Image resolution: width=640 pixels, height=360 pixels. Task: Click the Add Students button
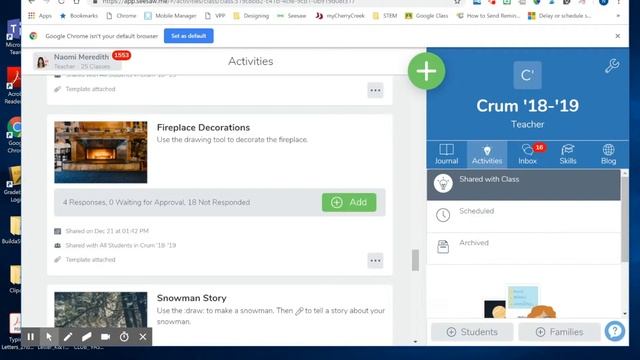coord(472,332)
